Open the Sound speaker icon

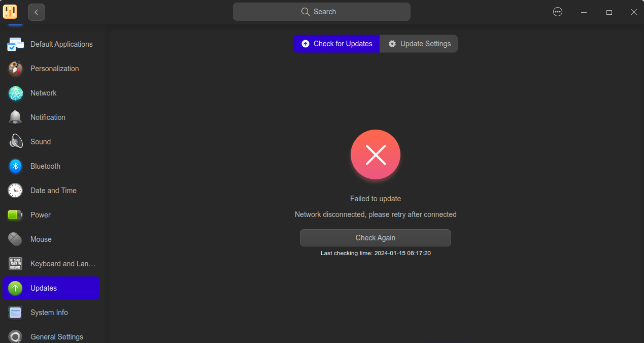coord(15,142)
